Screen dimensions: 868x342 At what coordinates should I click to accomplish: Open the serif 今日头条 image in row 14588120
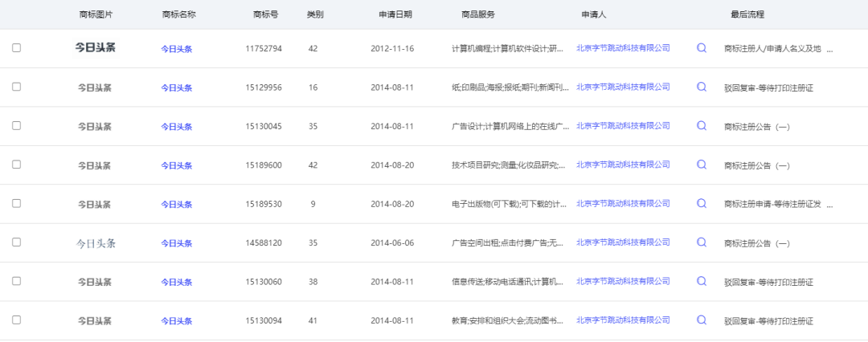[x=96, y=243]
